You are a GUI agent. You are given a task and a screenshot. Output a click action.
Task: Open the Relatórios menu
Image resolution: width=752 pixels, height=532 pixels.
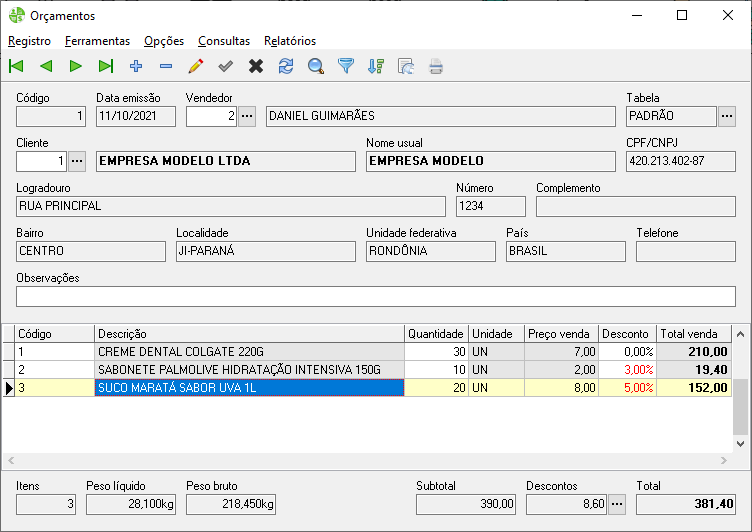click(290, 41)
